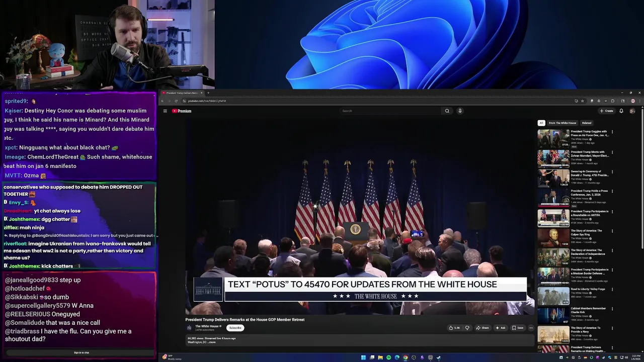Focus the YouTube search field
Image resolution: width=644 pixels, height=362 pixels.
pos(390,111)
